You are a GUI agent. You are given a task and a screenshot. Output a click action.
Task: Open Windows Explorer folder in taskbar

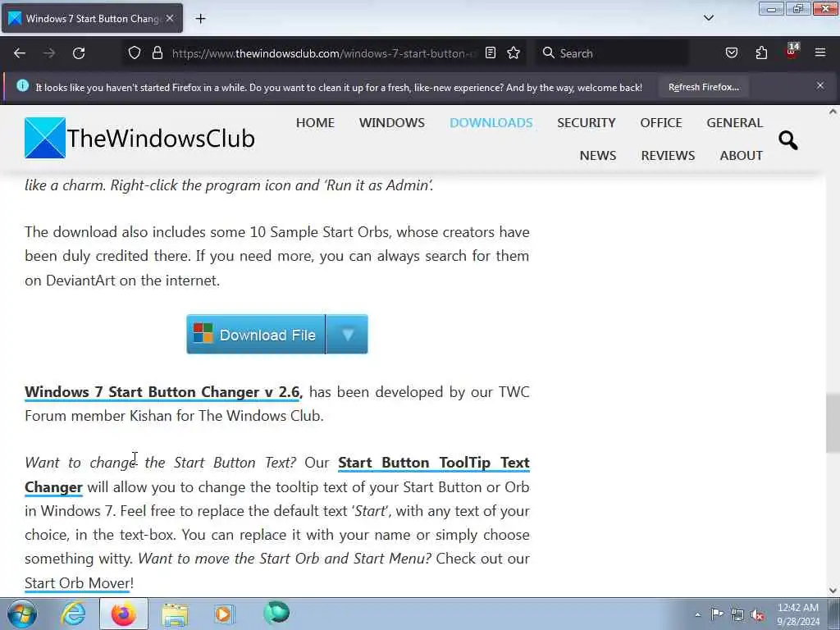click(x=175, y=614)
